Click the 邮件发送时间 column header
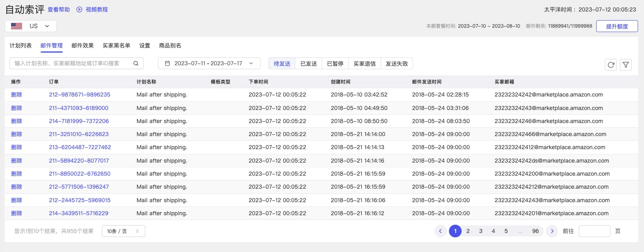This screenshot has height=252, width=644. [427, 82]
